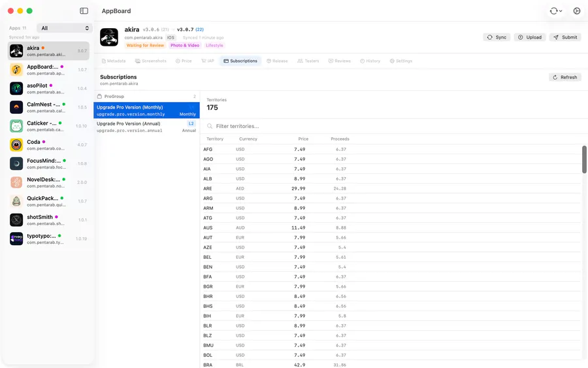Open the Reviews tab
This screenshot has width=588, height=368.
pyautogui.click(x=339, y=61)
